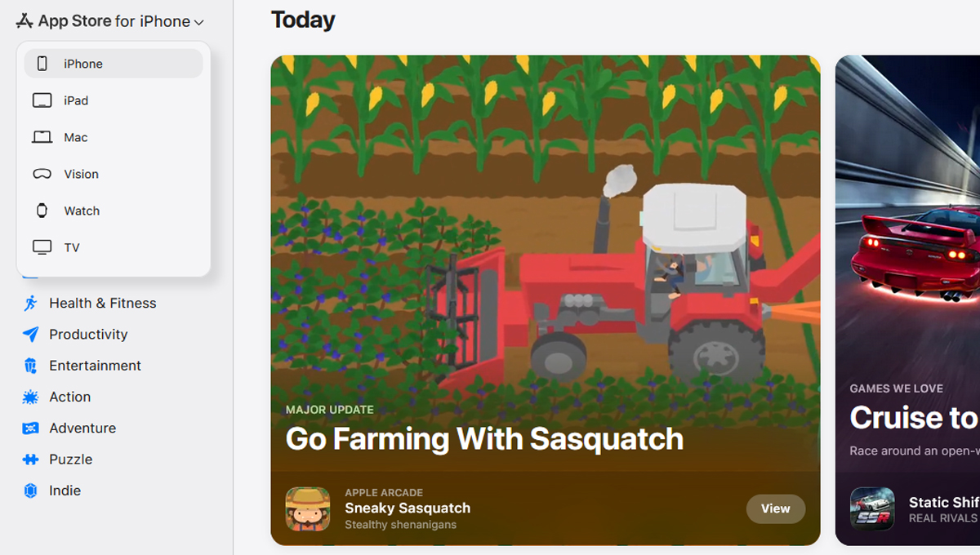Expand the App Store platform chevron
This screenshot has width=980, height=555.
click(x=199, y=23)
